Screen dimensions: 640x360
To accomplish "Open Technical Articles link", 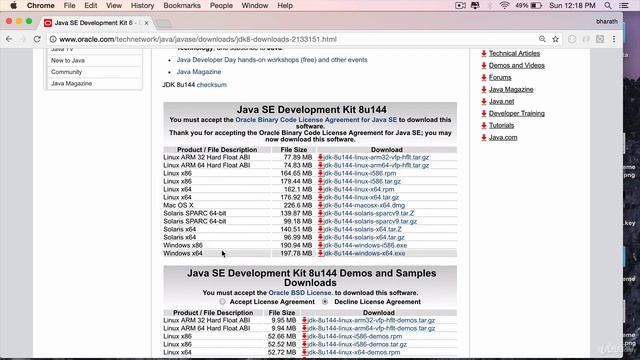I will (514, 53).
